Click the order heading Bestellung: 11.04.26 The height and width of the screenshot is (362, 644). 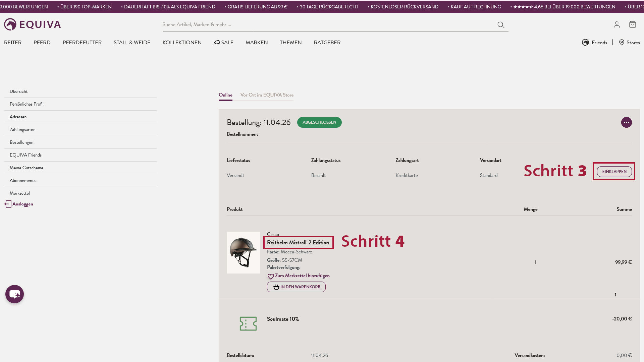pyautogui.click(x=259, y=122)
